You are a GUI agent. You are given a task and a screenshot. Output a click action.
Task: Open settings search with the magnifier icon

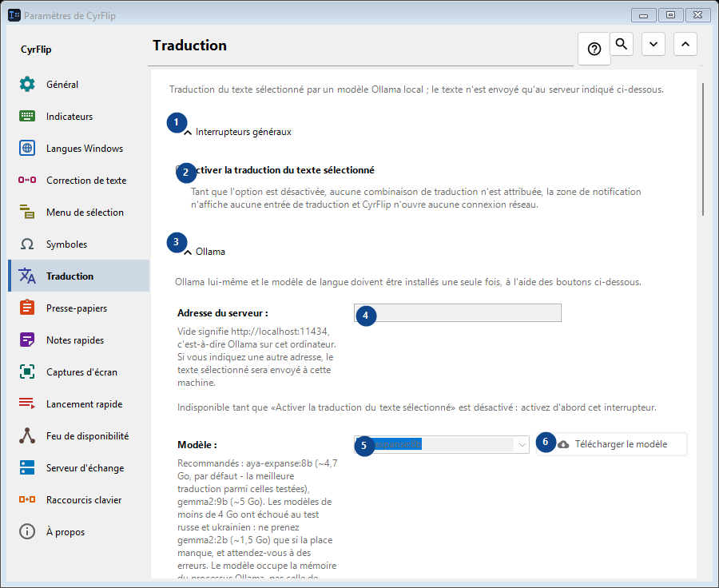point(622,44)
